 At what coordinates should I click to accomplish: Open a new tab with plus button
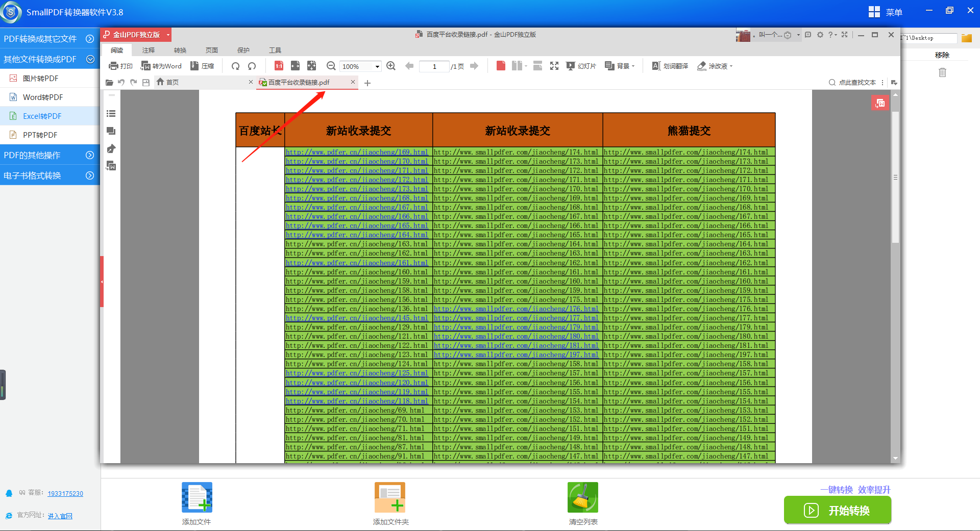pyautogui.click(x=367, y=83)
